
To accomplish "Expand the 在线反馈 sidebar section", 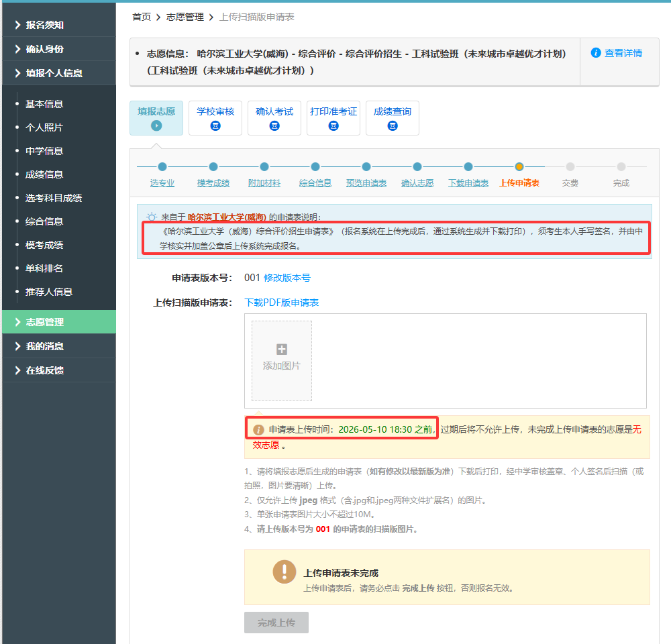I will (x=59, y=370).
